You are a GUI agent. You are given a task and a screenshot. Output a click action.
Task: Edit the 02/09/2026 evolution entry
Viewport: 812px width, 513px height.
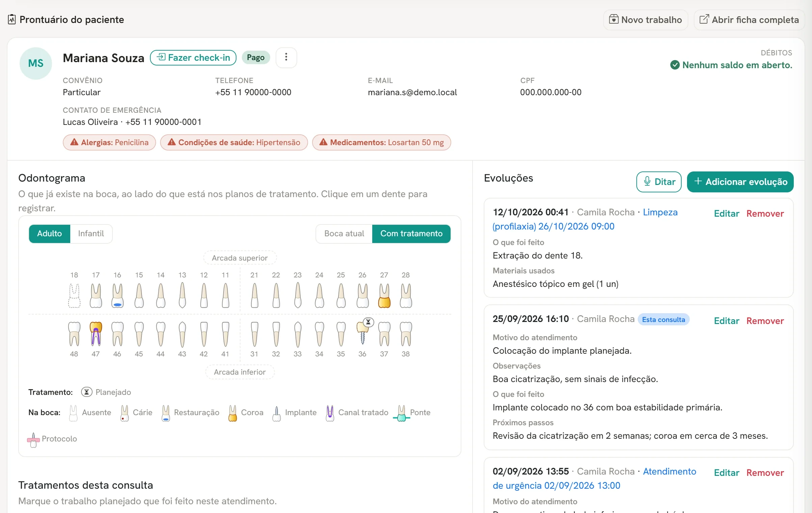(x=727, y=473)
